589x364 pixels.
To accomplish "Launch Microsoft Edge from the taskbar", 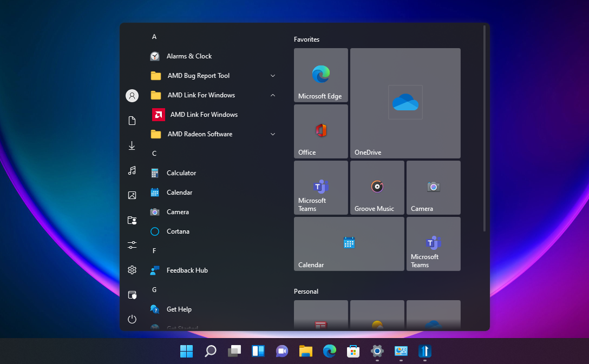I will [330, 351].
